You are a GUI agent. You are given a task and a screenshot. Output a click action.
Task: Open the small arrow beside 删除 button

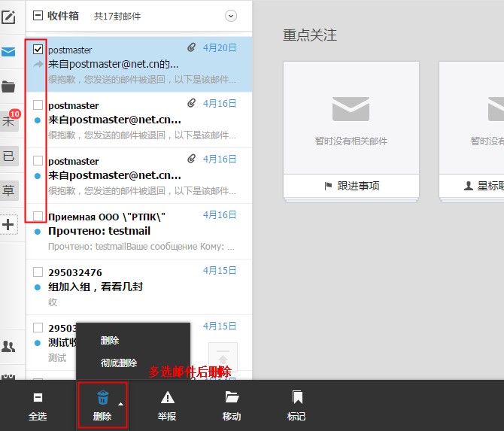[x=120, y=404]
